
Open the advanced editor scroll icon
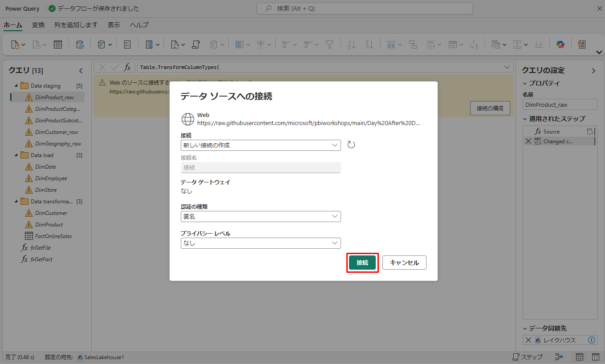(x=195, y=44)
